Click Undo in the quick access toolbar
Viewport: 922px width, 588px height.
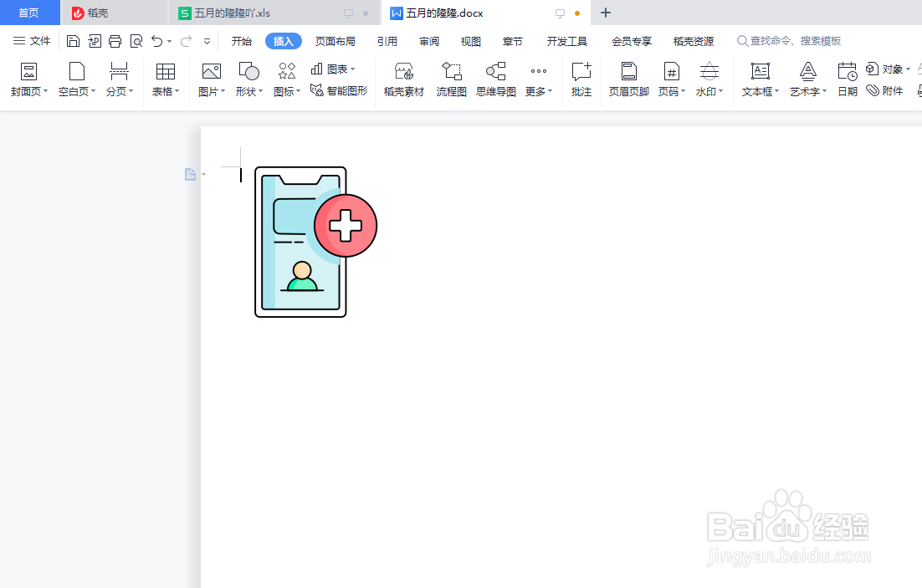point(157,40)
